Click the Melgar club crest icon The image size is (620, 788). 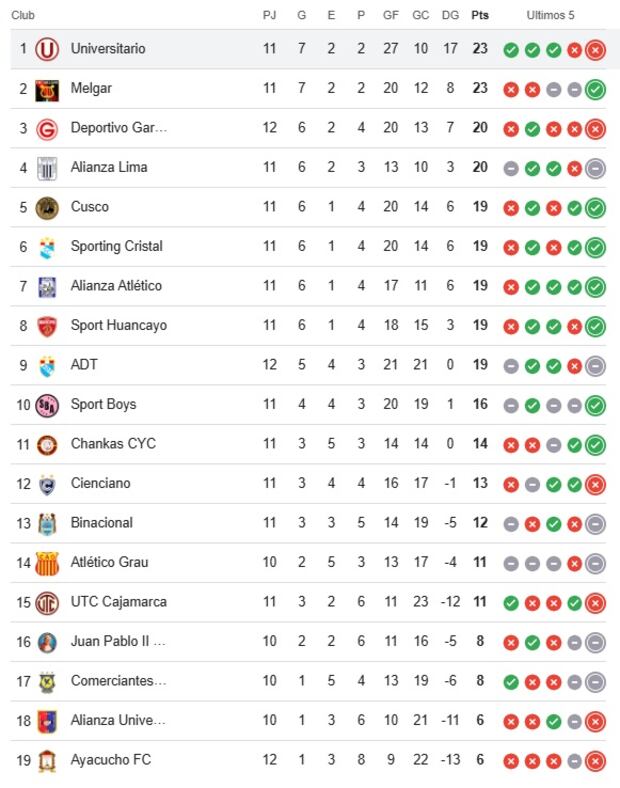(47, 89)
